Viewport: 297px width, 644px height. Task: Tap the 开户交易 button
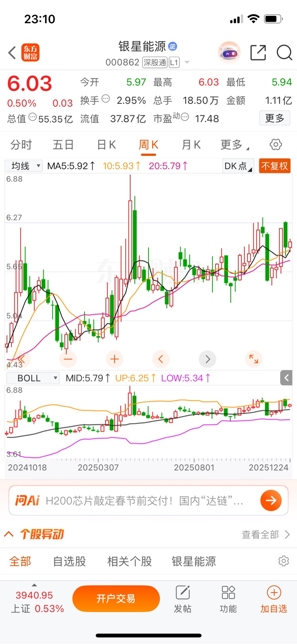click(x=116, y=599)
